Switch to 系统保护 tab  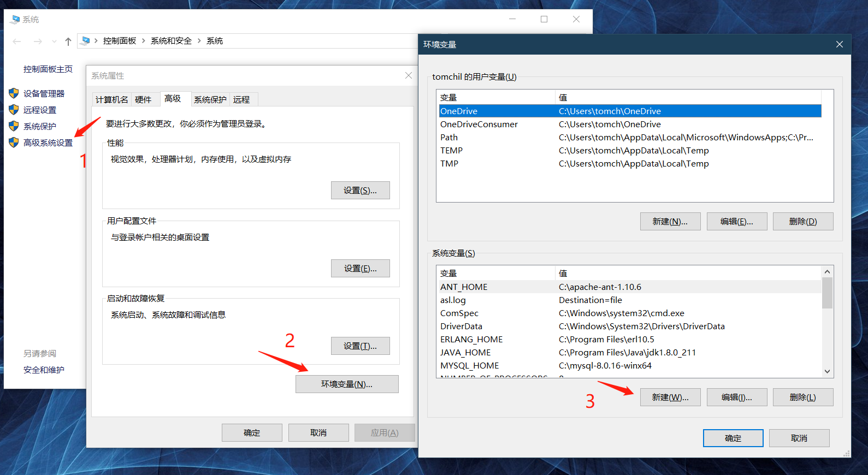(210, 99)
